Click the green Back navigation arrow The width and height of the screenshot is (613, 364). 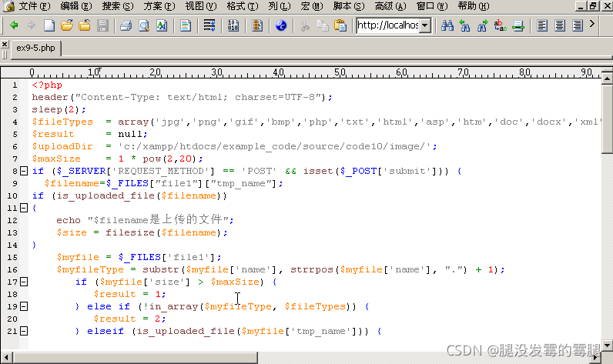(14, 25)
